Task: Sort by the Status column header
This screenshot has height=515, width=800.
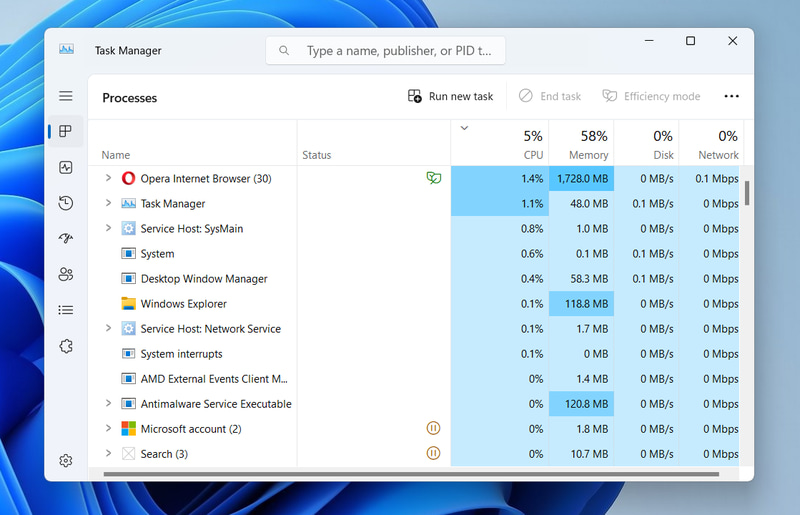Action: point(374,143)
